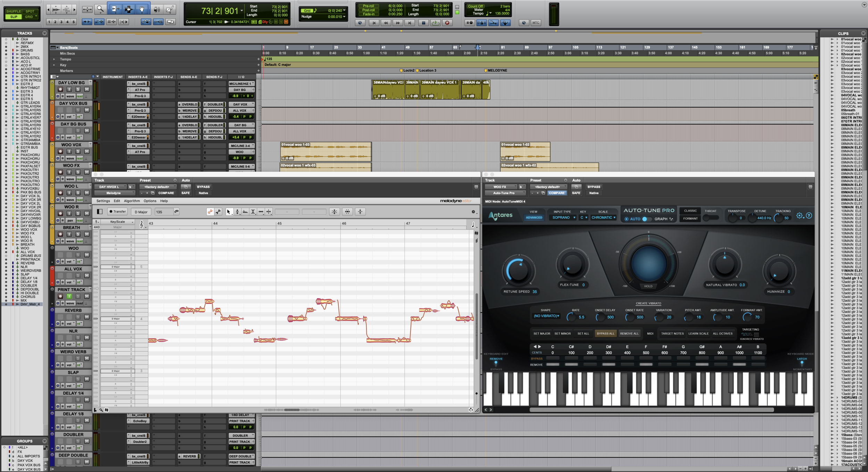Image resolution: width=868 pixels, height=472 pixels.
Task: Select the Scrubber speaker tool
Action: [157, 9]
